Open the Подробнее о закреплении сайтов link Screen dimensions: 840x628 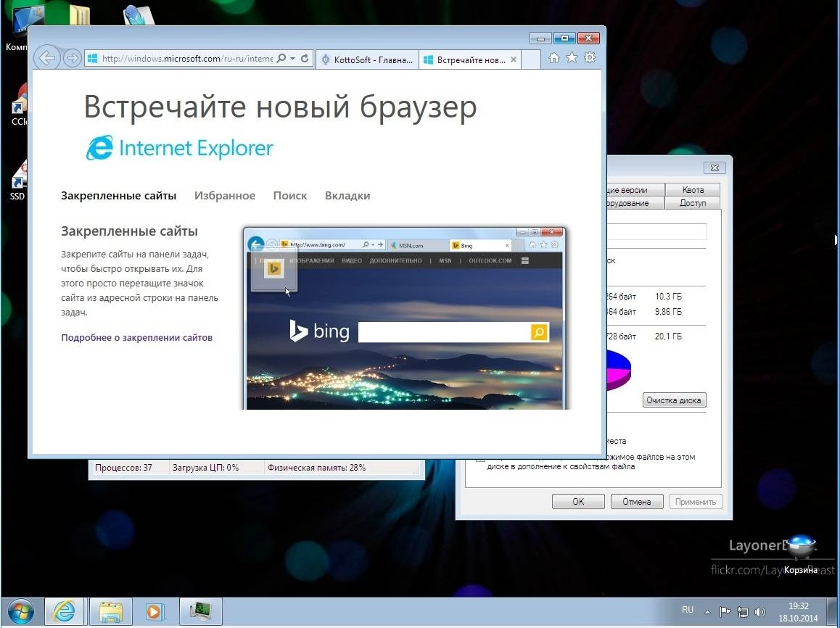click(136, 337)
